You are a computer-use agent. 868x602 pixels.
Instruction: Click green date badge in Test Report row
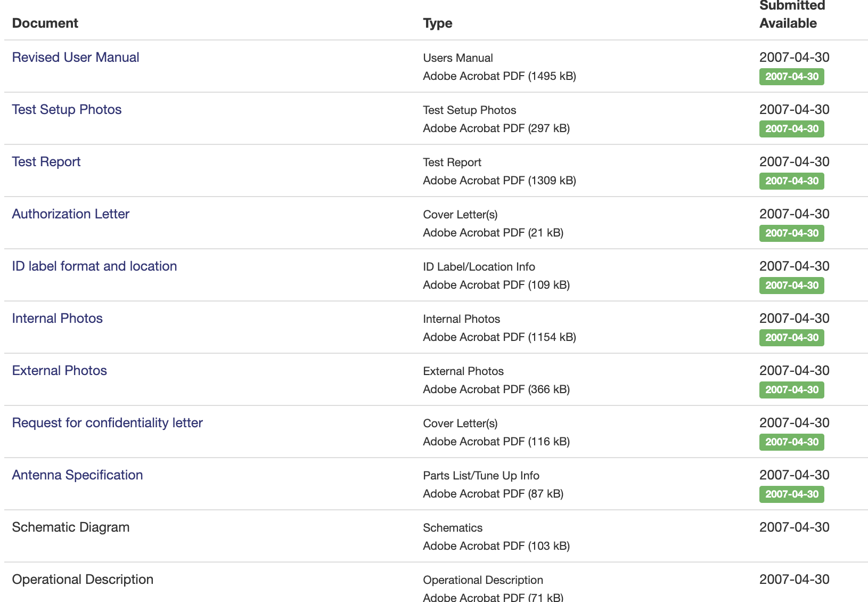tap(792, 181)
